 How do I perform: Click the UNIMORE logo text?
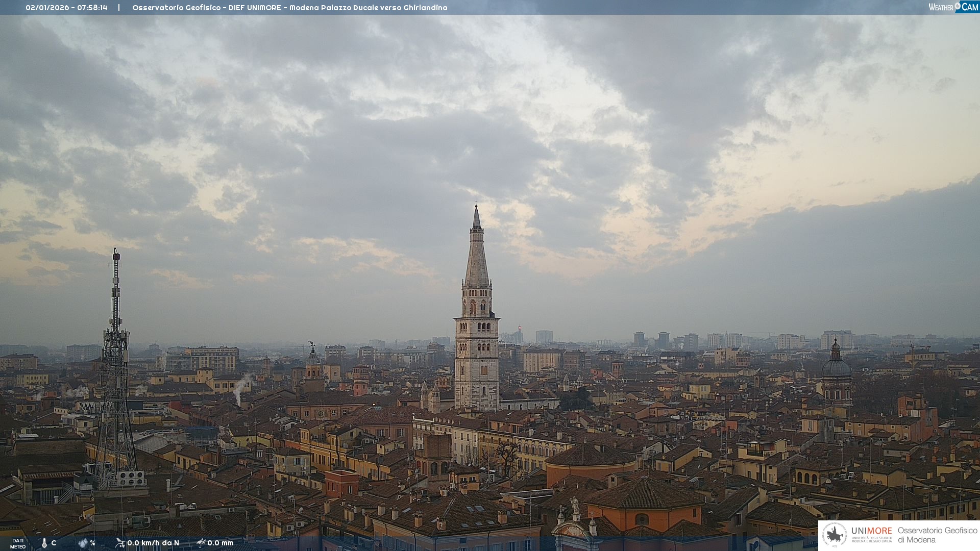871,531
